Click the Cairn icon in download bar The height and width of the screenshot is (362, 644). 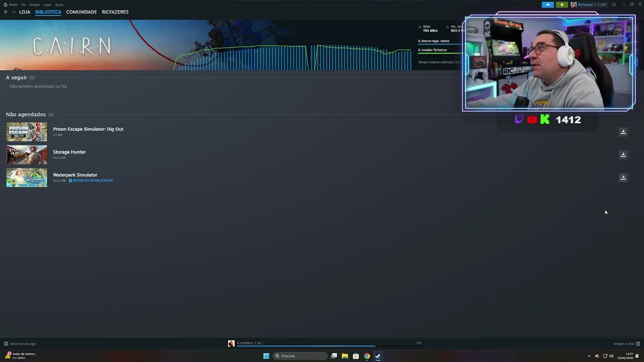[231, 343]
